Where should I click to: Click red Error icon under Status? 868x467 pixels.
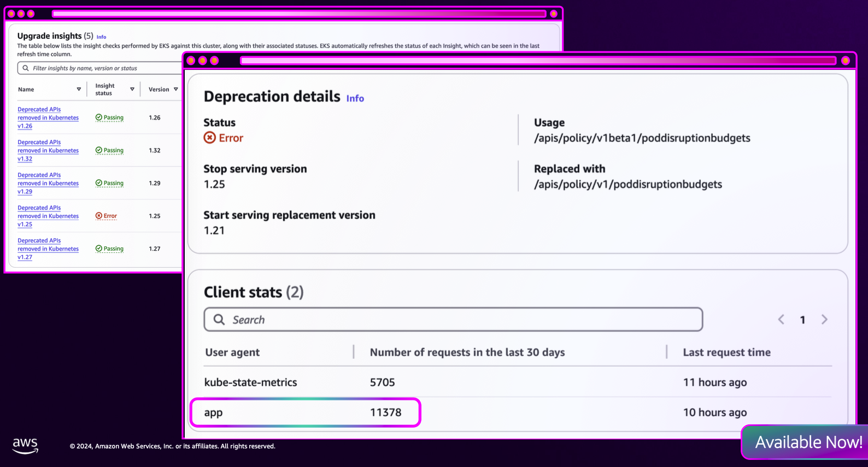pos(210,138)
